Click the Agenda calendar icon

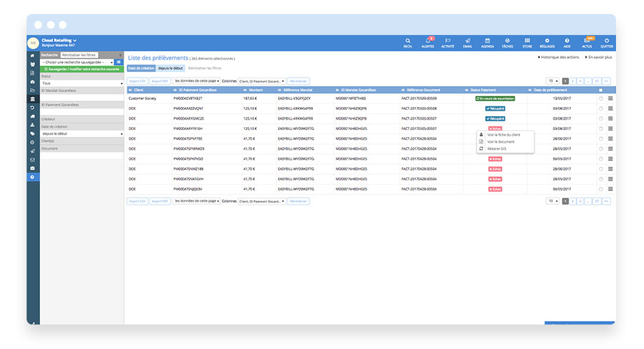(x=487, y=42)
